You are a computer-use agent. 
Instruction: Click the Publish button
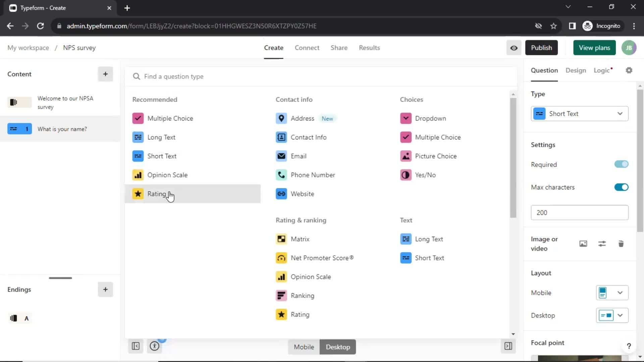pos(541,48)
